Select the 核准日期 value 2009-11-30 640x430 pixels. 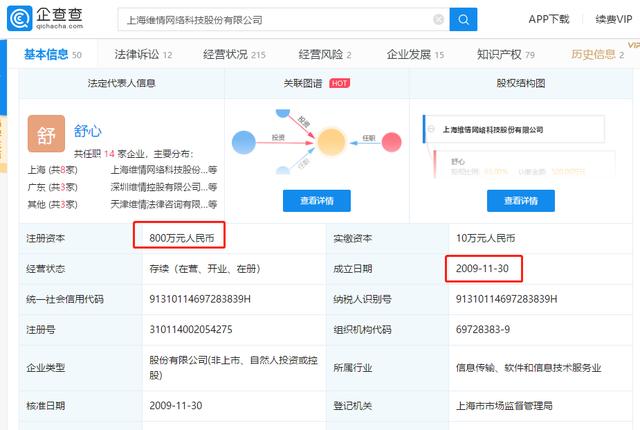click(176, 406)
